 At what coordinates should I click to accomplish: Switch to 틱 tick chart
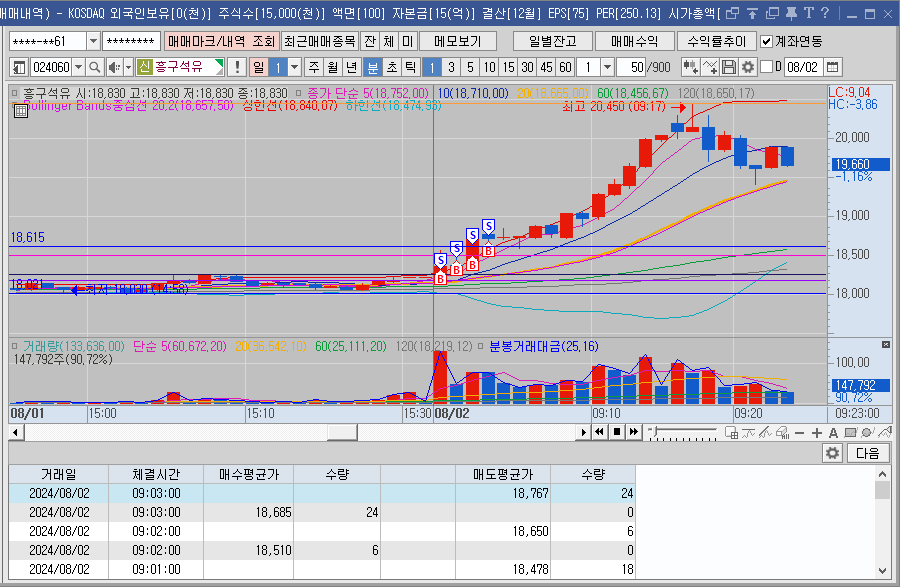(x=410, y=68)
